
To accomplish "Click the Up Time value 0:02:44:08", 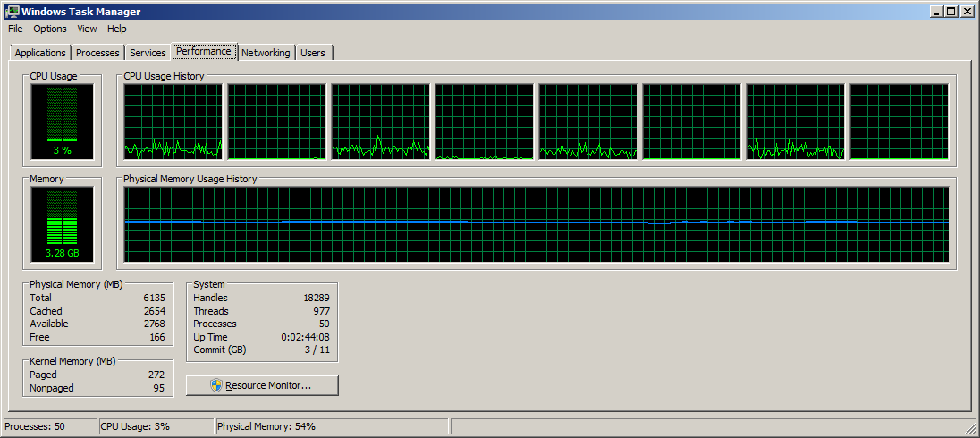I will click(305, 337).
